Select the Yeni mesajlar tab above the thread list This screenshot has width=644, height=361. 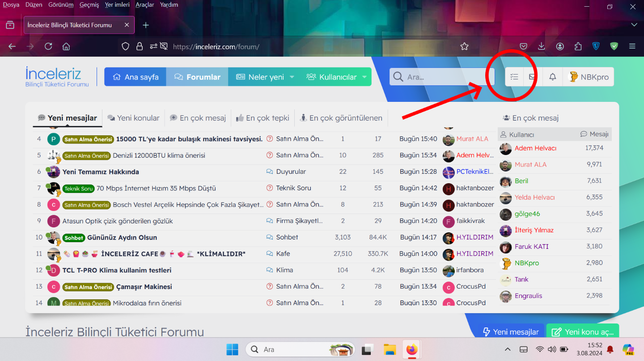point(67,118)
